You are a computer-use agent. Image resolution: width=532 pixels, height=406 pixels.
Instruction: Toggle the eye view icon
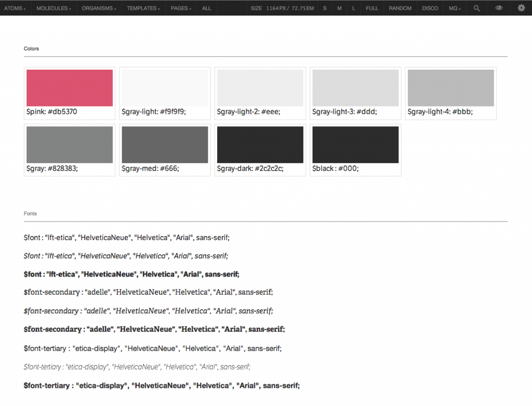[499, 8]
